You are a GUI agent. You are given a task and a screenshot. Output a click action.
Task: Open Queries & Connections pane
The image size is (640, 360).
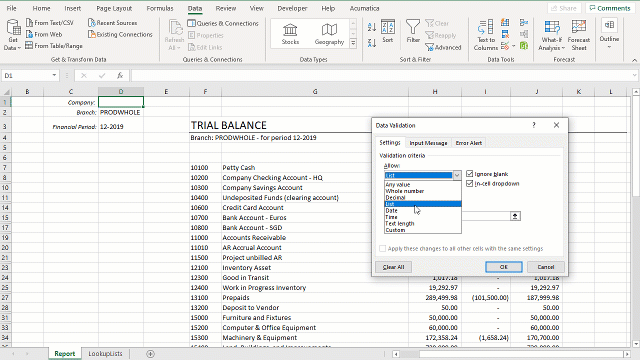223,23
